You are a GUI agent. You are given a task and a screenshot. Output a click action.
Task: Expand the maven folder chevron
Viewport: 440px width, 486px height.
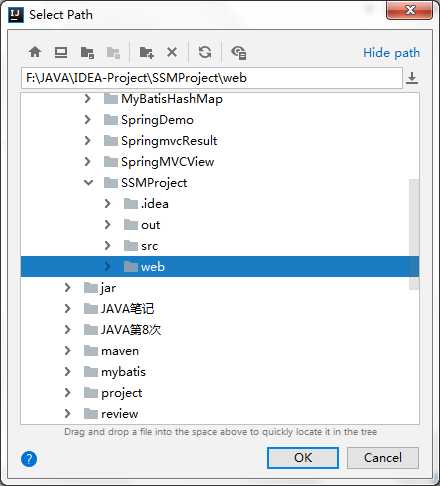click(x=67, y=351)
